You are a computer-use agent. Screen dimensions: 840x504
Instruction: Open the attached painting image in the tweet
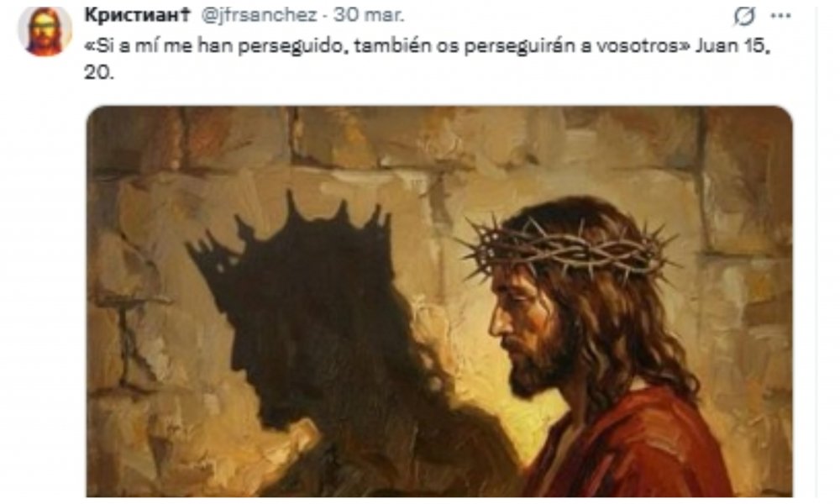pyautogui.click(x=439, y=302)
